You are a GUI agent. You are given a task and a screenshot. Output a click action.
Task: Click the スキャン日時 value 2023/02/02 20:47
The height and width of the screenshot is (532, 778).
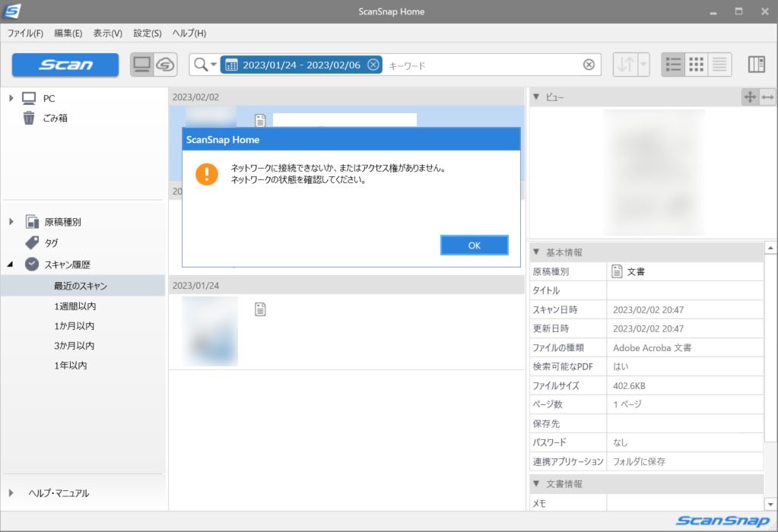pyautogui.click(x=648, y=310)
